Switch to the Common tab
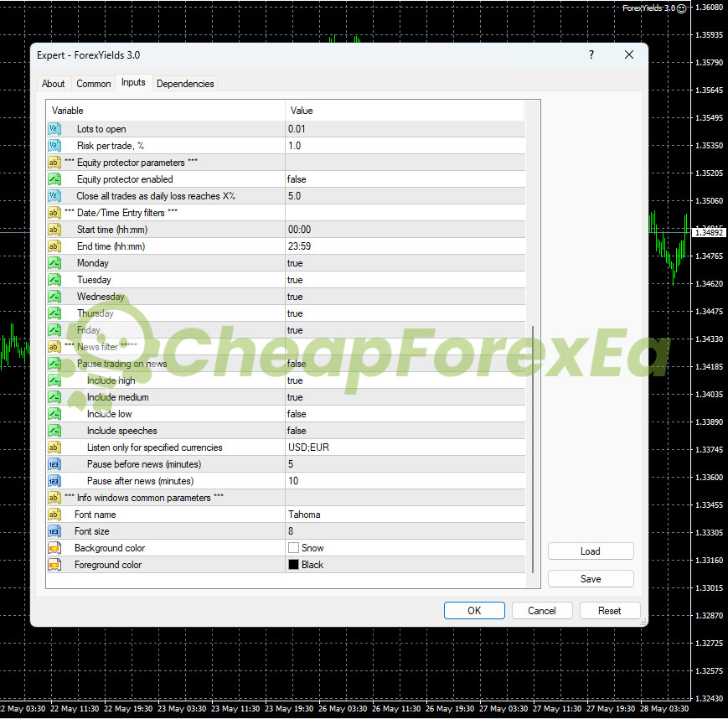 [94, 84]
